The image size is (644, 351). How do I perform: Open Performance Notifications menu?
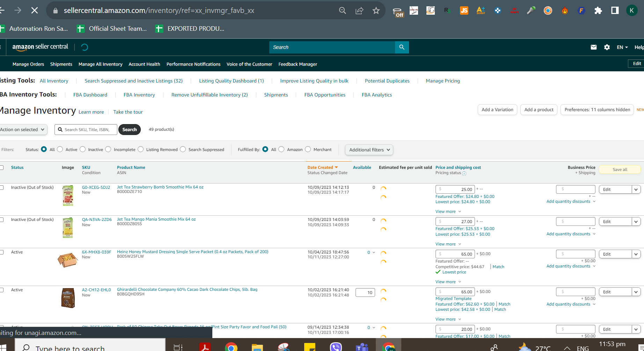[x=193, y=64]
